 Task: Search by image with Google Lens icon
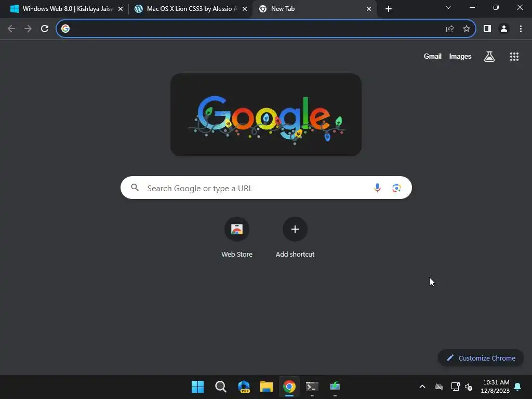coord(396,188)
